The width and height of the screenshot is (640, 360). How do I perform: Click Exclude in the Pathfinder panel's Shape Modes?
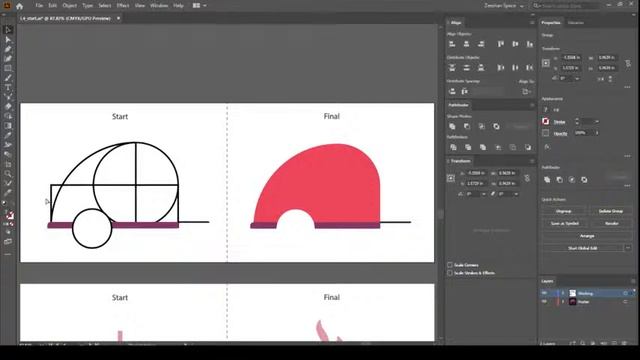[x=496, y=127]
